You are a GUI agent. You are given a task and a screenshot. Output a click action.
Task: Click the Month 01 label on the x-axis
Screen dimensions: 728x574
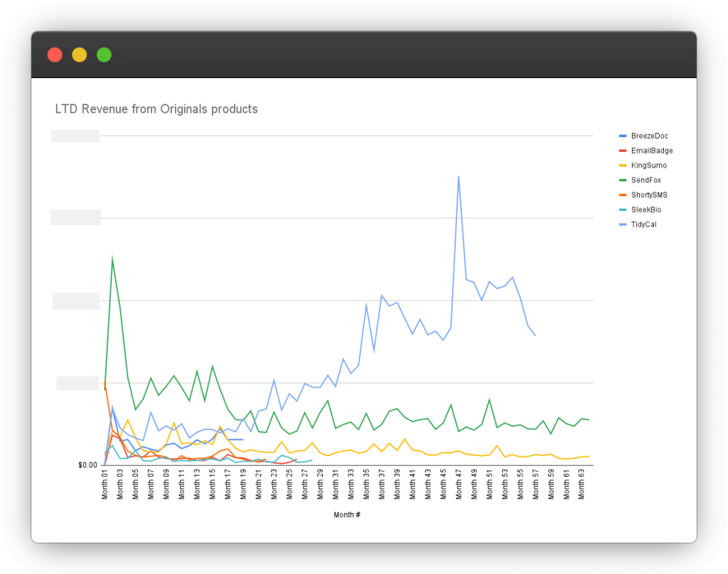pos(104,484)
